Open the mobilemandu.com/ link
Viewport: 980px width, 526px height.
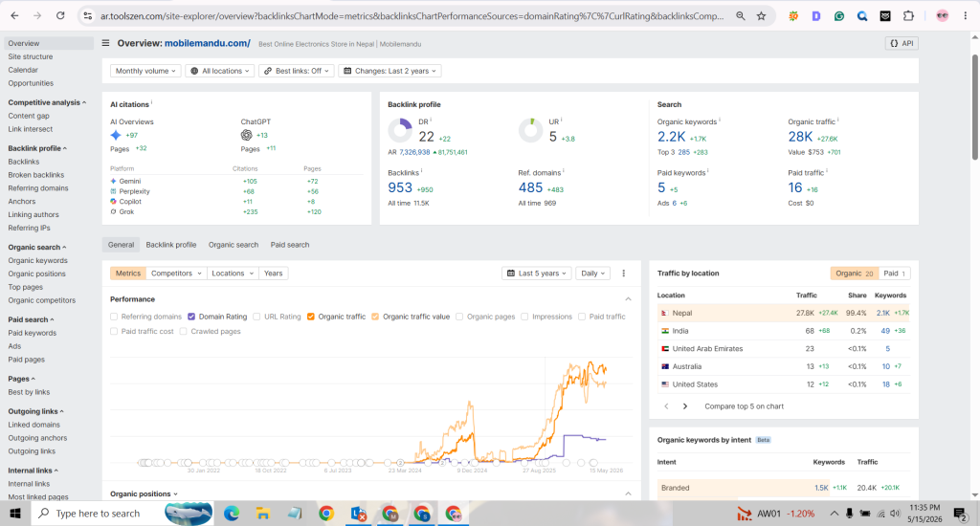(x=208, y=43)
